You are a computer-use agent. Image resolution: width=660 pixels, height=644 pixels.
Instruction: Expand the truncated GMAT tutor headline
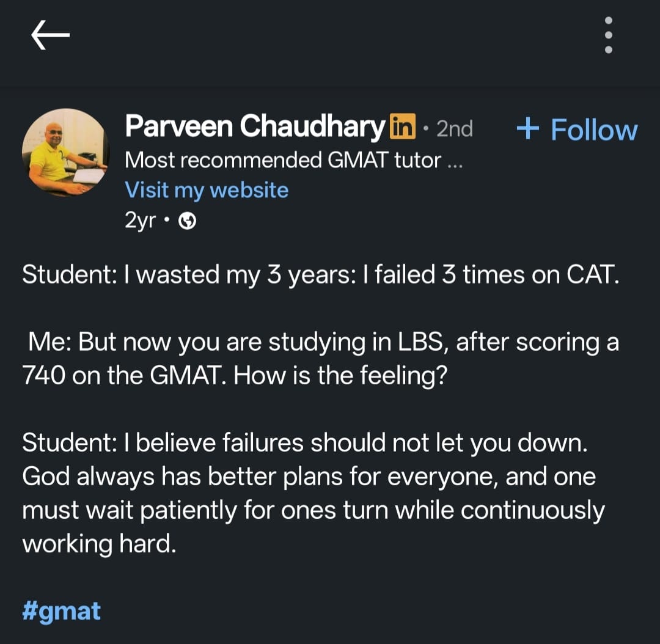click(x=293, y=160)
